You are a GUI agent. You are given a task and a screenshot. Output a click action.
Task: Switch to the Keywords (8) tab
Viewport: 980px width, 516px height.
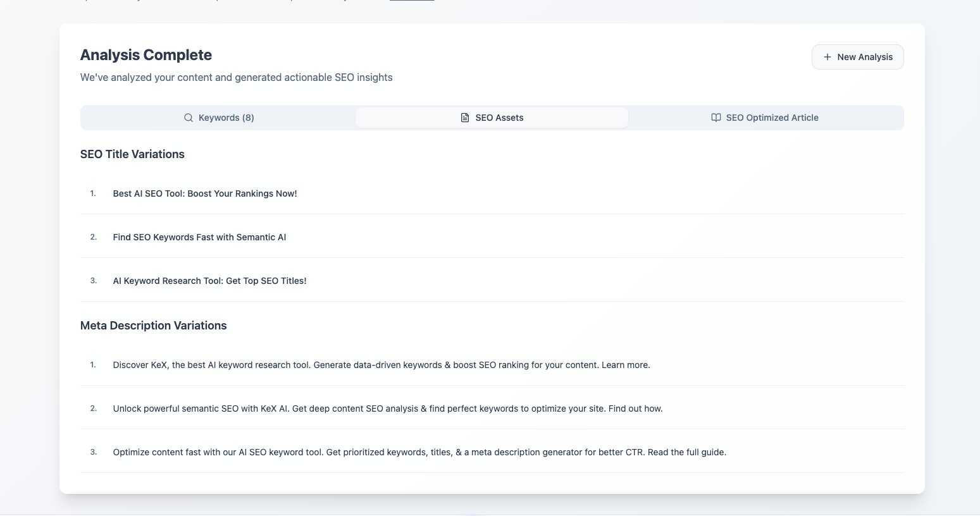[220, 118]
